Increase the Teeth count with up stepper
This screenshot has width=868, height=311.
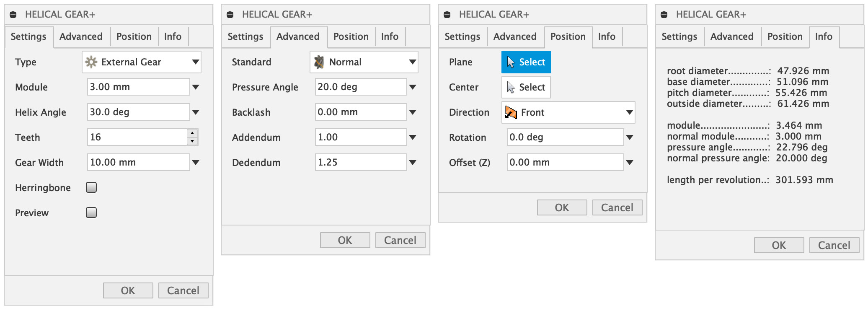[192, 133]
